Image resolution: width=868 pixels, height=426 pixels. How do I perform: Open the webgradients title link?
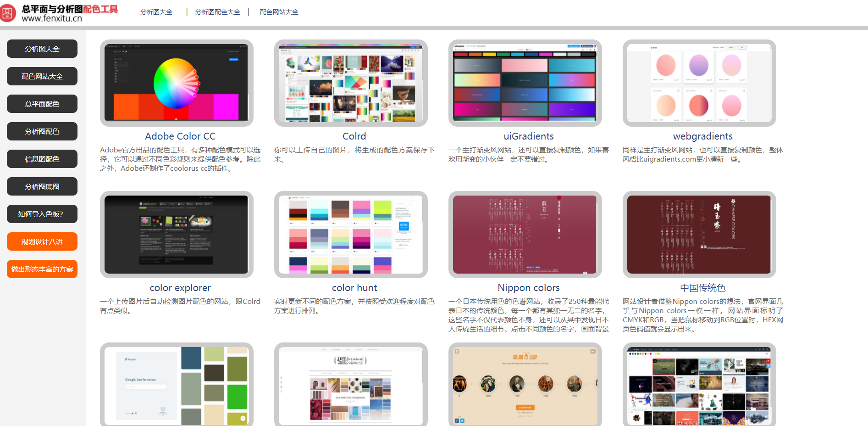(x=703, y=136)
